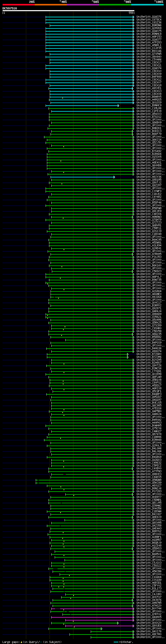Click the UniRef100_B0DIC3 label
The width and height of the screenshot is (166, 644).
pyautogui.click(x=149, y=131)
